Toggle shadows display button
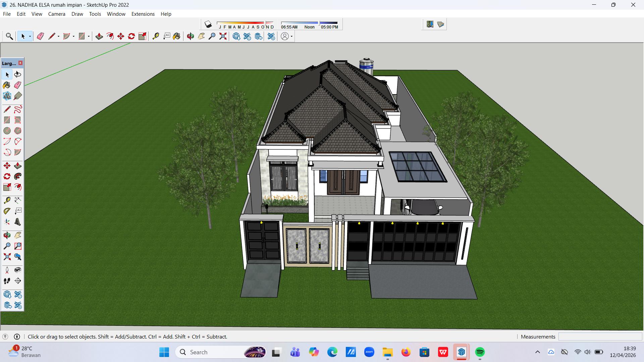This screenshot has height=362, width=644. (x=208, y=24)
